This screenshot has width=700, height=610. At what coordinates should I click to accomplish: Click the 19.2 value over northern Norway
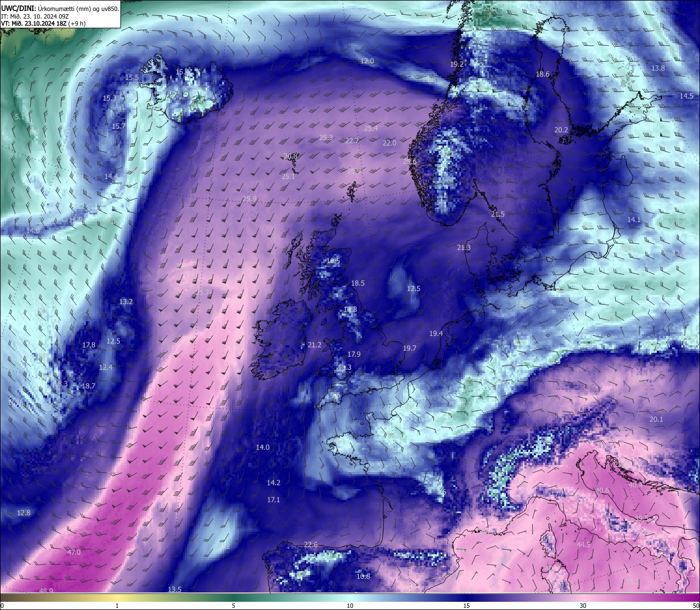[457, 65]
